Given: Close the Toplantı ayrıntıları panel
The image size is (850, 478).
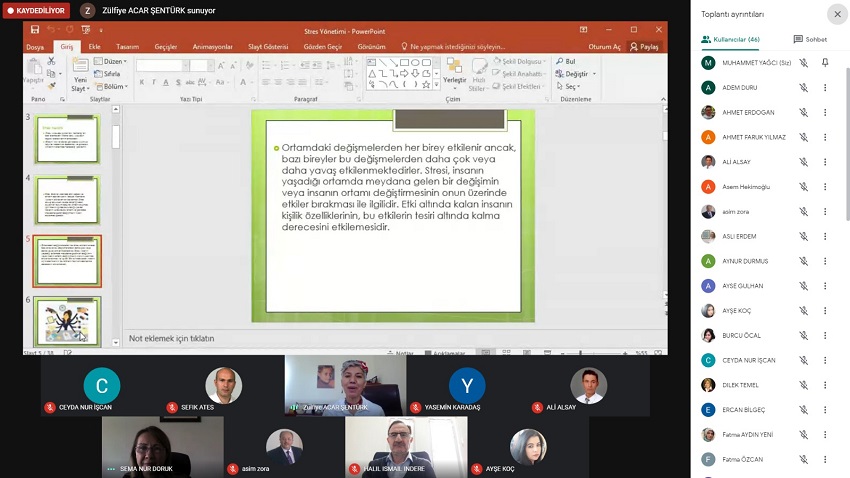Looking at the screenshot, I should point(836,14).
